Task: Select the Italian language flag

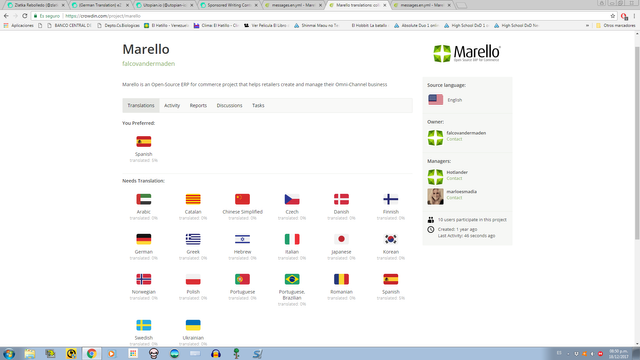Action: (292, 239)
